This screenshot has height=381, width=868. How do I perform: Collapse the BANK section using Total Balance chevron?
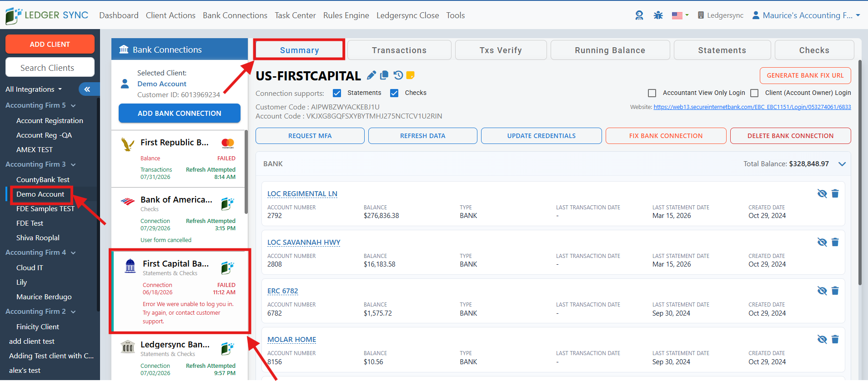click(x=842, y=164)
